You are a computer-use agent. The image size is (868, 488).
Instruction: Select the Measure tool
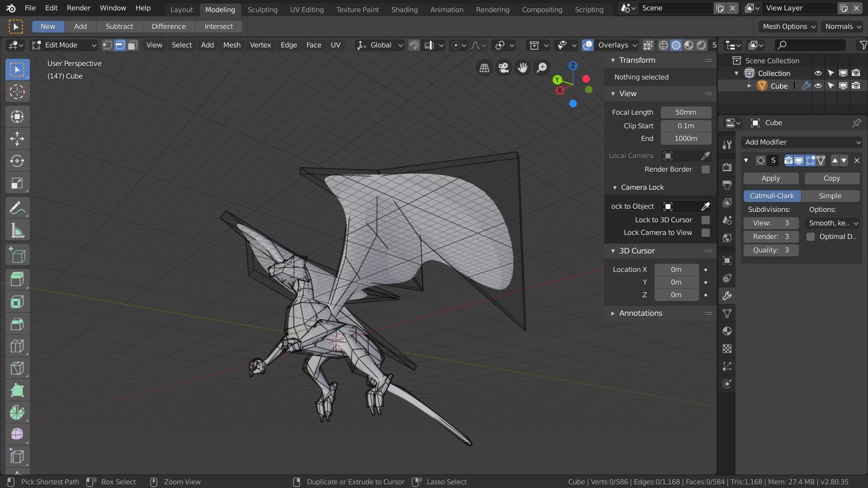point(17,230)
